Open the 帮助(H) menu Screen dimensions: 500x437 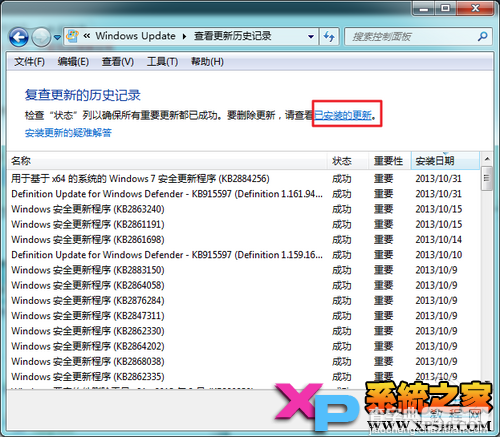[207, 62]
